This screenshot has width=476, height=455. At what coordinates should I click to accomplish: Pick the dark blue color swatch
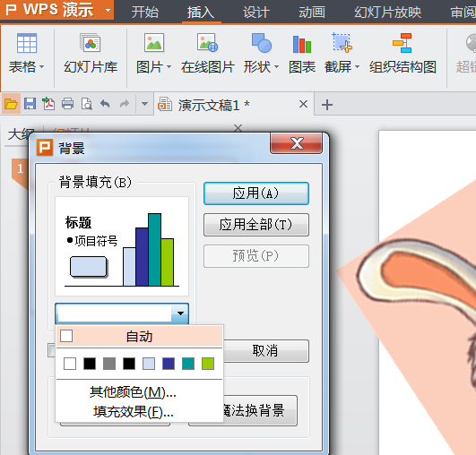pyautogui.click(x=169, y=364)
